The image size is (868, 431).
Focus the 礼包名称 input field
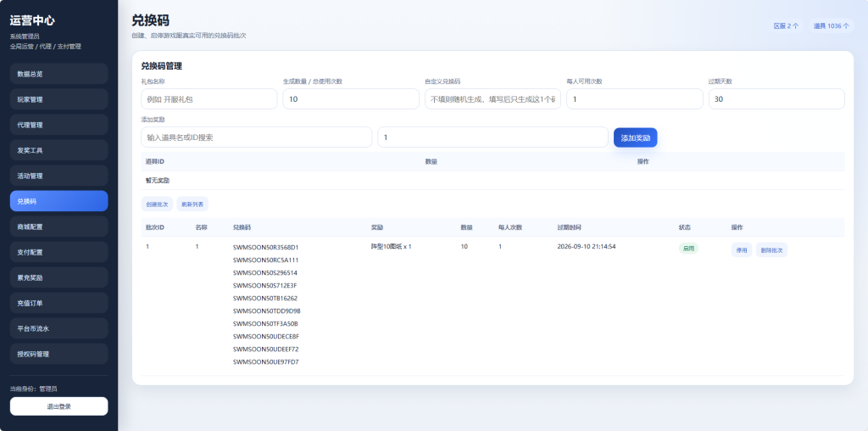[209, 99]
